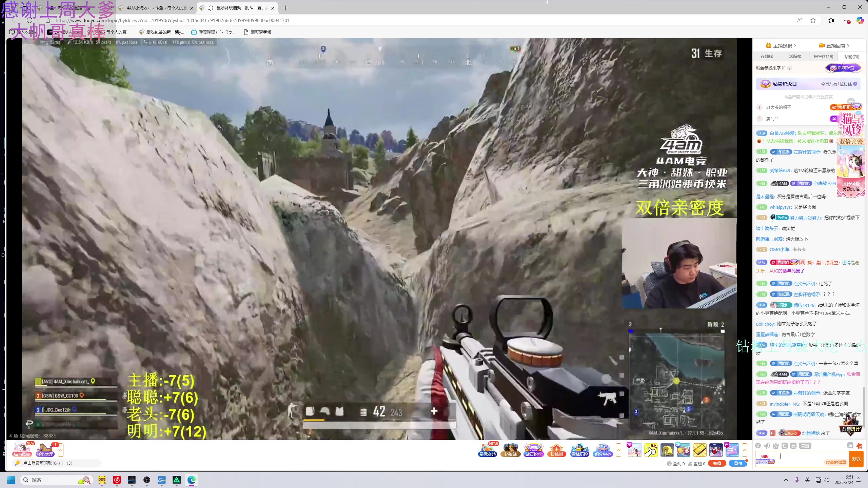Send the cat gift marked 双
The width and height of the screenshot is (868, 488).
pyautogui.click(x=634, y=450)
